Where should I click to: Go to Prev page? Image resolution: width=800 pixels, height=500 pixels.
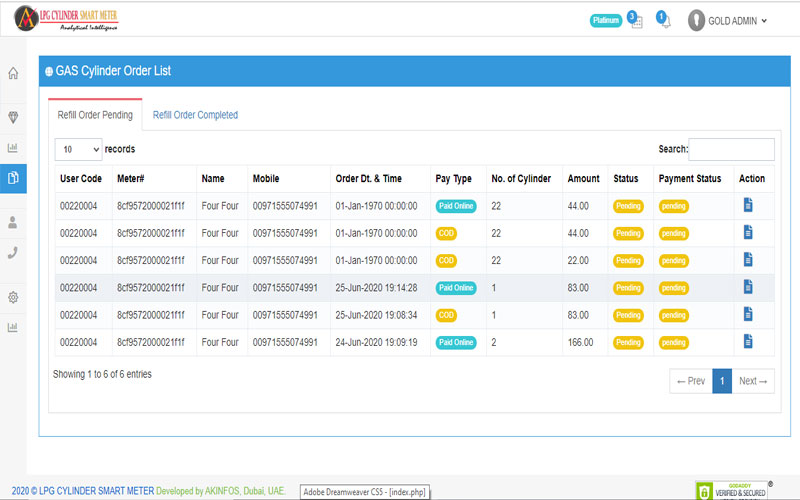coord(691,381)
